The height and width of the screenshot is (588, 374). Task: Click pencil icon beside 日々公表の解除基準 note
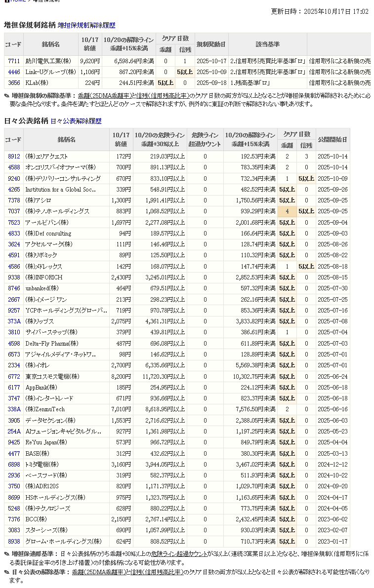coord(6,572)
